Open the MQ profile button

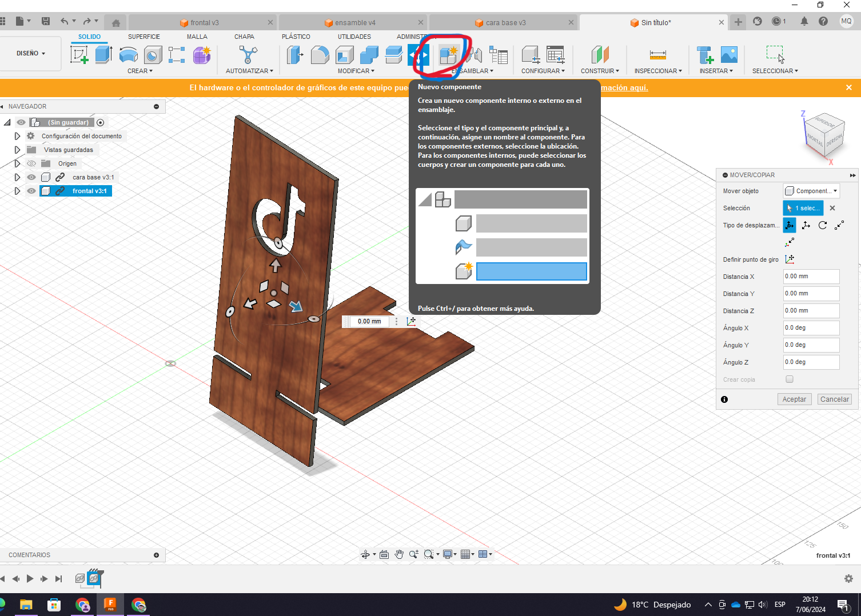point(847,21)
